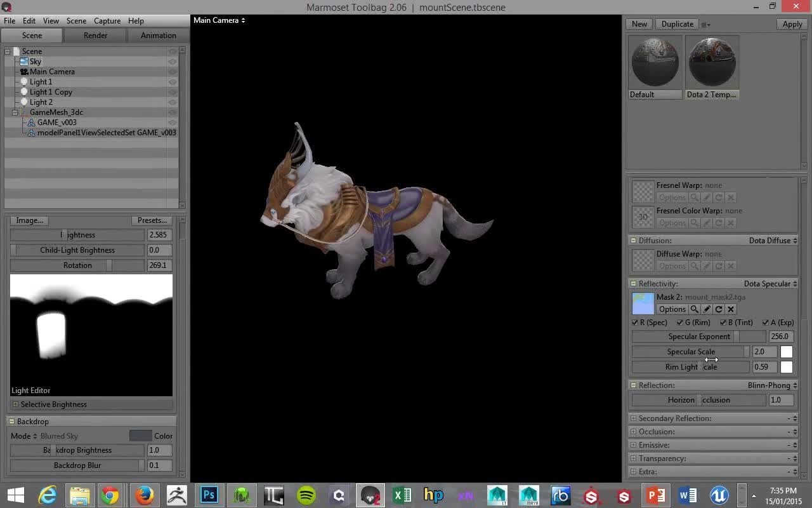Open Excel from the taskbar
The height and width of the screenshot is (508, 812).
pyautogui.click(x=402, y=495)
